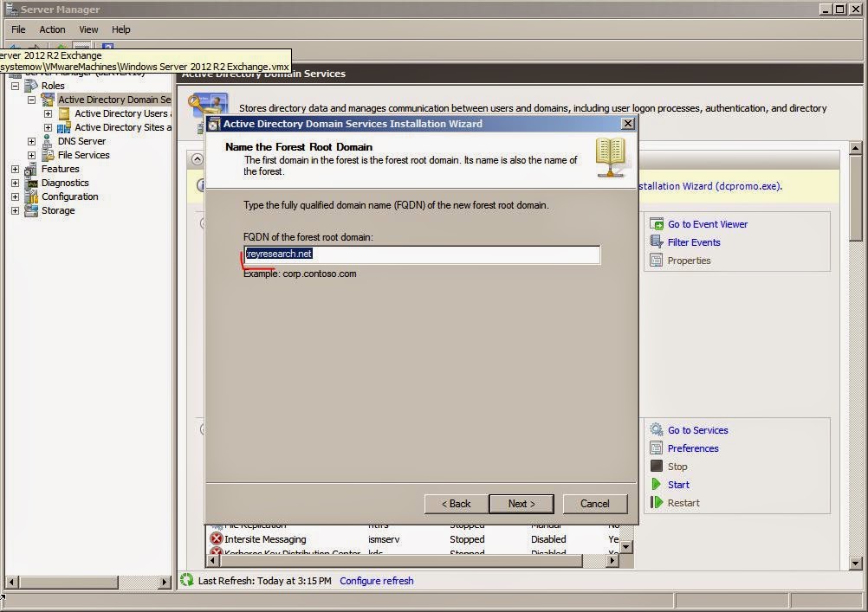Screen dimensions: 868x612
Task: Click the Preferences icon
Action: (657, 448)
